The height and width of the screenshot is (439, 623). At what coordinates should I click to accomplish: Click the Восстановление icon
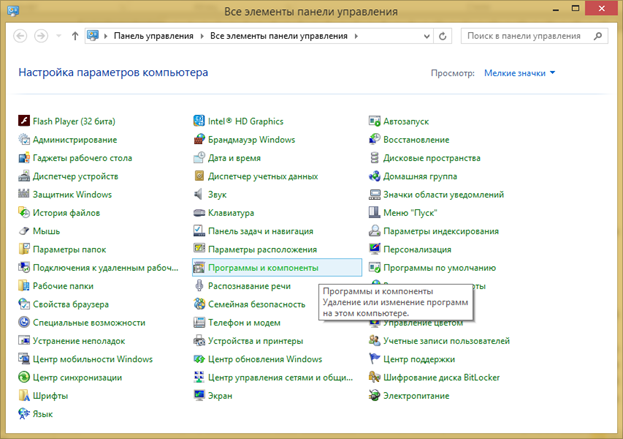tap(374, 139)
